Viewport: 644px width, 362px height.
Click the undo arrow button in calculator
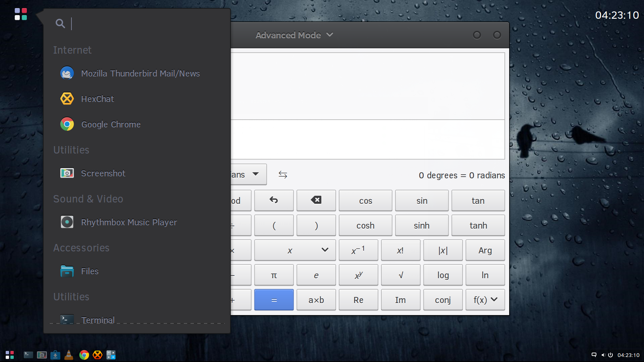click(x=274, y=200)
